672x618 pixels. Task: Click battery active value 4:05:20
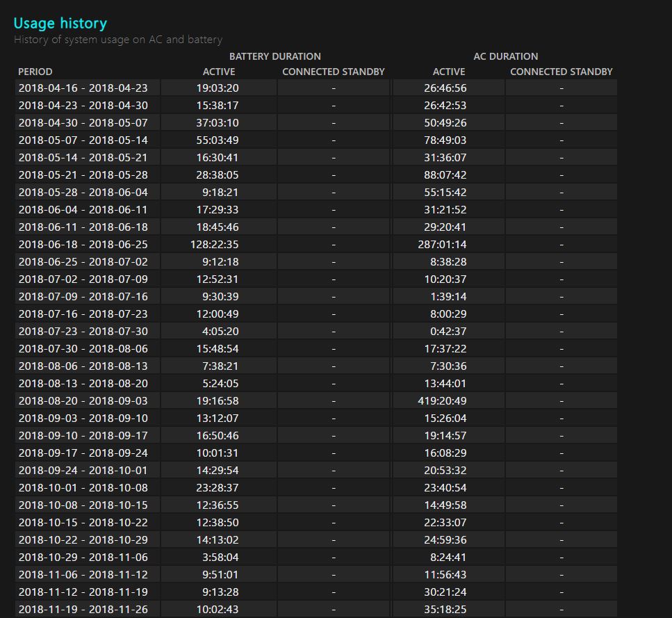(220, 332)
